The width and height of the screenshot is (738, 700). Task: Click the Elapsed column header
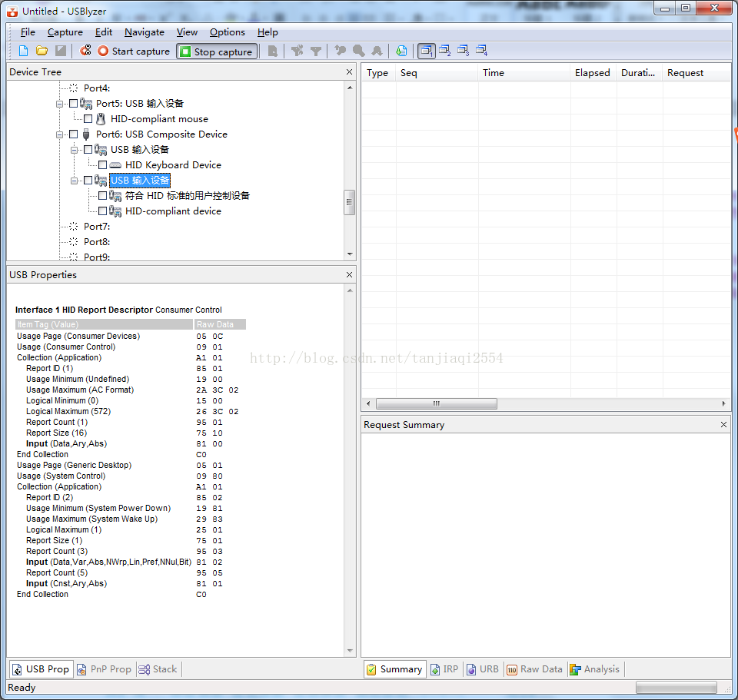pyautogui.click(x=593, y=73)
